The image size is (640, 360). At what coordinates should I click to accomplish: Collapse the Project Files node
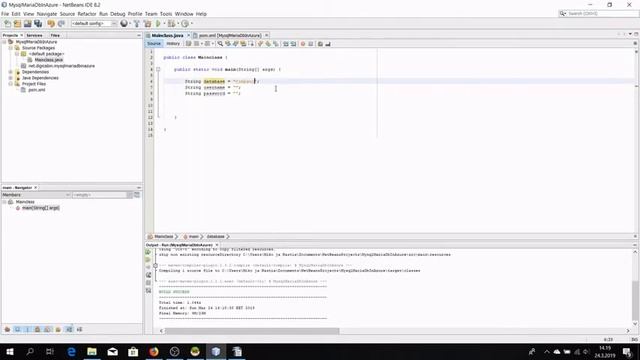tap(11, 84)
